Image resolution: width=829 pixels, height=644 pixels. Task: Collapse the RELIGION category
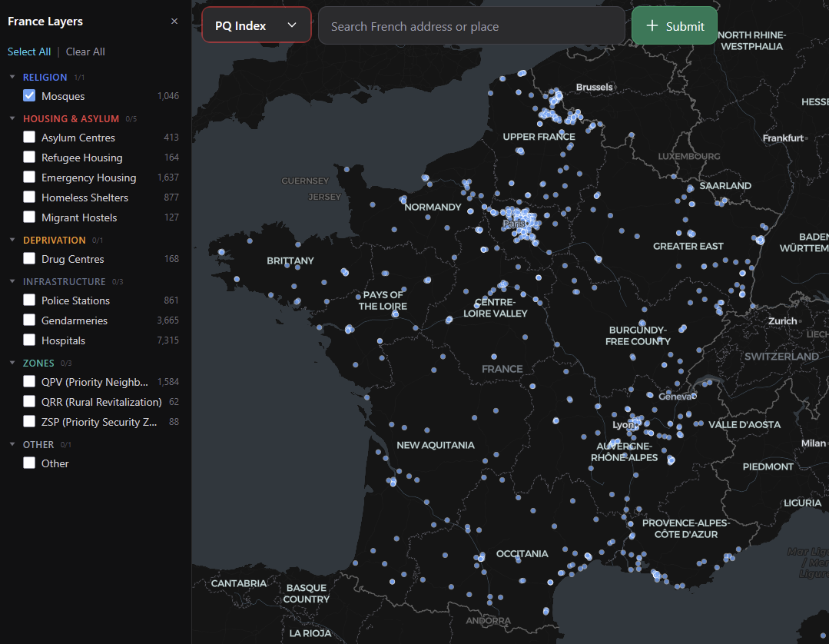pos(12,77)
